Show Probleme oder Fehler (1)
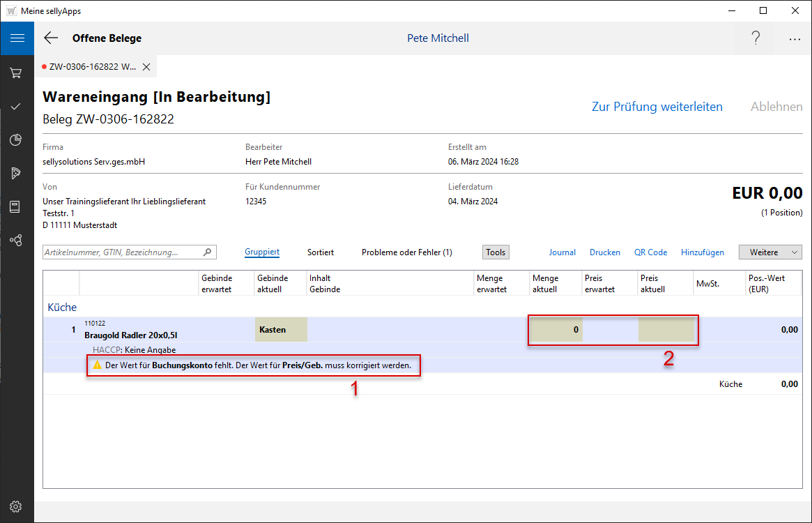The image size is (812, 523). pos(406,252)
